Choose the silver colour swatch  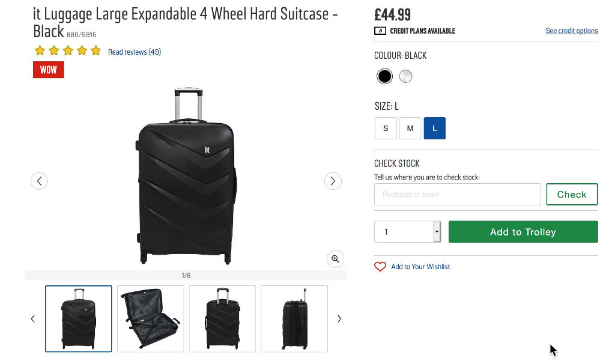tap(406, 76)
